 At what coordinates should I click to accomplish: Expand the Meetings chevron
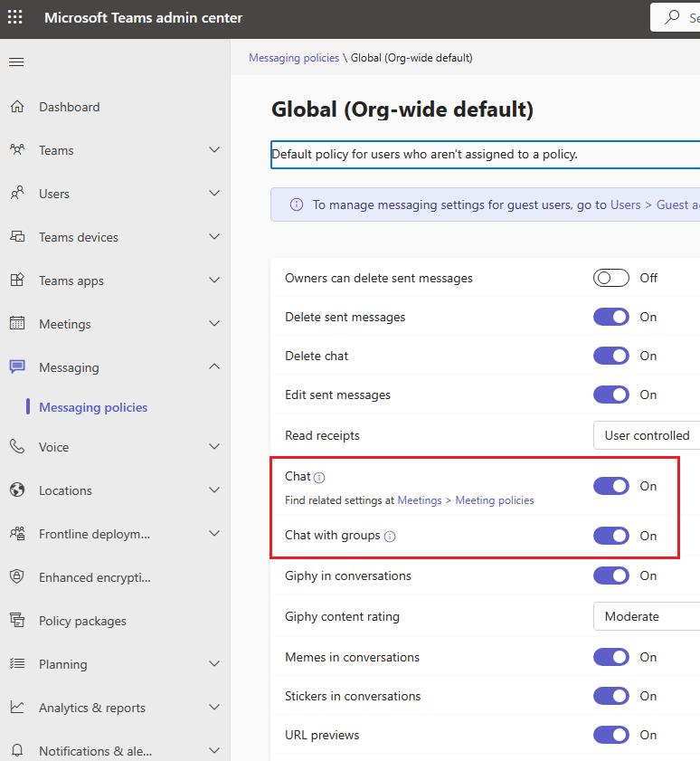[214, 323]
